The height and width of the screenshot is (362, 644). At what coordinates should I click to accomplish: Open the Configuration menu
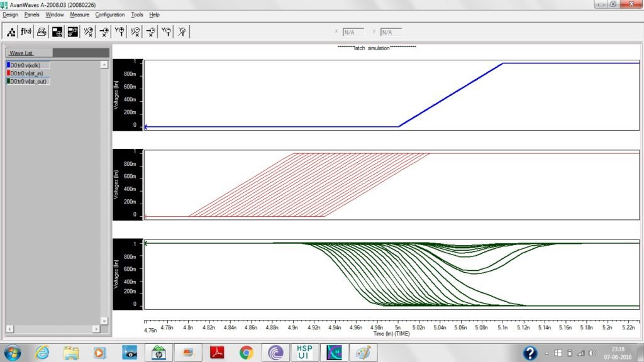click(x=110, y=14)
